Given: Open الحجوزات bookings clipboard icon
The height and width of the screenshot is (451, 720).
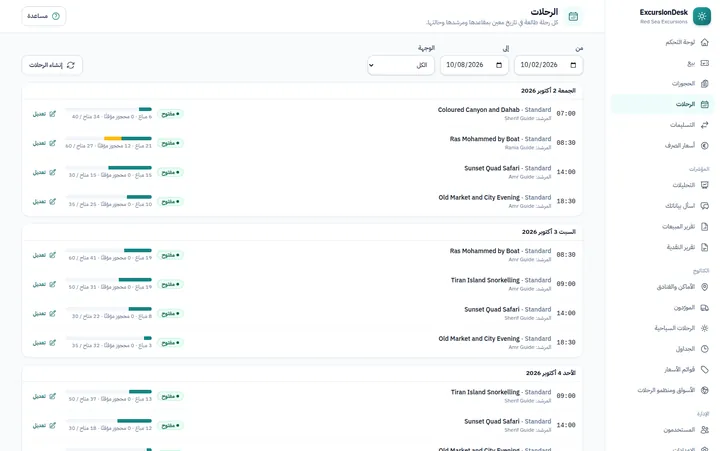Looking at the screenshot, I should 704,84.
